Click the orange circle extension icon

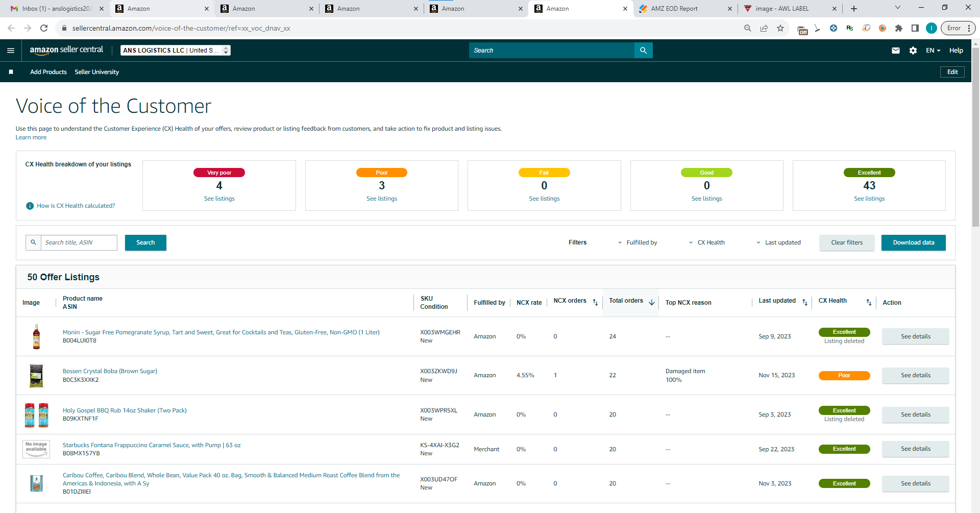coord(883,28)
